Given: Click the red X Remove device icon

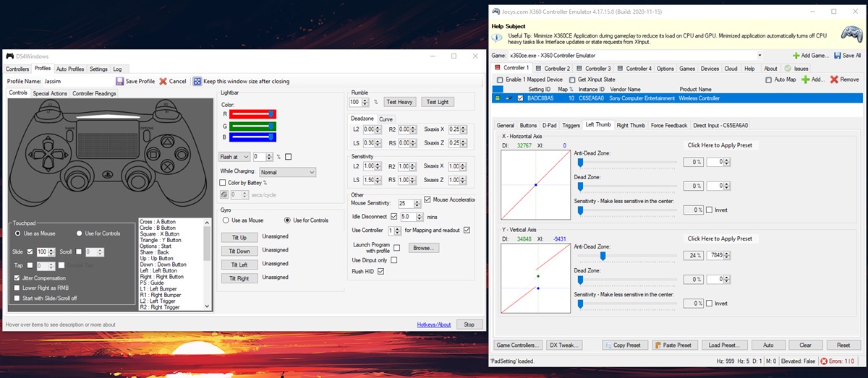Looking at the screenshot, I should click(x=834, y=80).
